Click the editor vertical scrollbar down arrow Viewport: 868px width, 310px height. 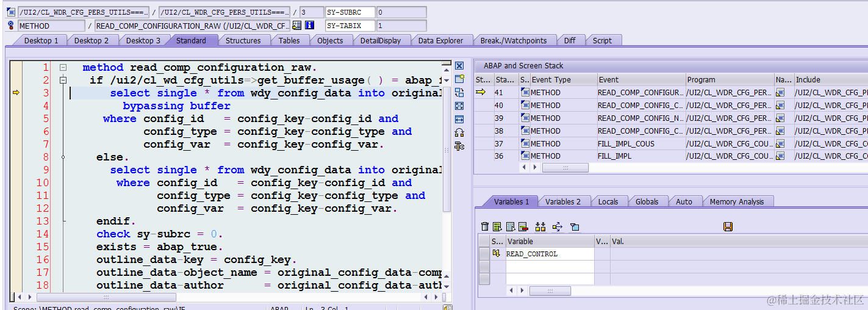tap(447, 286)
